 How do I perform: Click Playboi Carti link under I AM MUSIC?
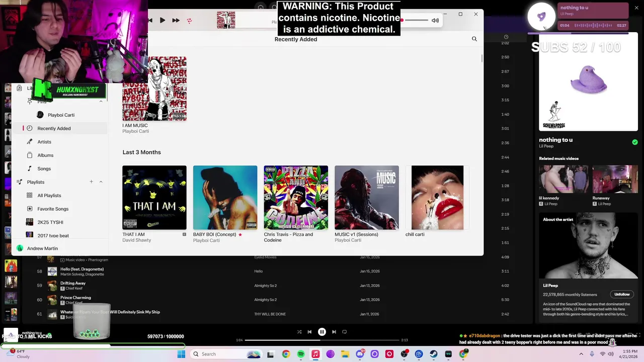[135, 131]
